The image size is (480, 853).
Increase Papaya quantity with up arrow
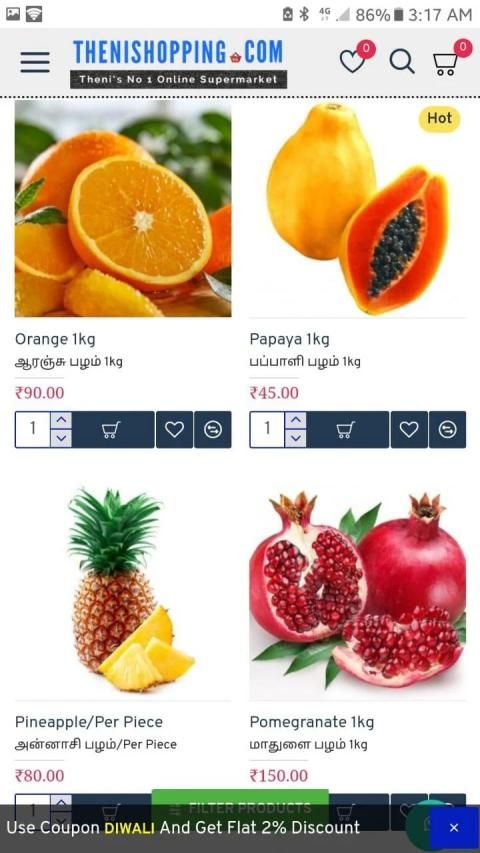pyautogui.click(x=296, y=421)
